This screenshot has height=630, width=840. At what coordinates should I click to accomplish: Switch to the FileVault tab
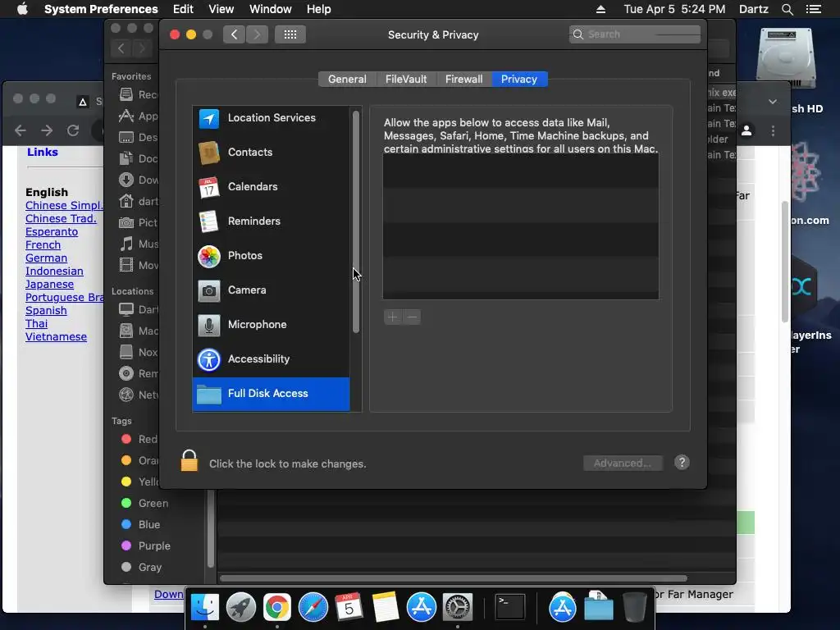pyautogui.click(x=406, y=80)
